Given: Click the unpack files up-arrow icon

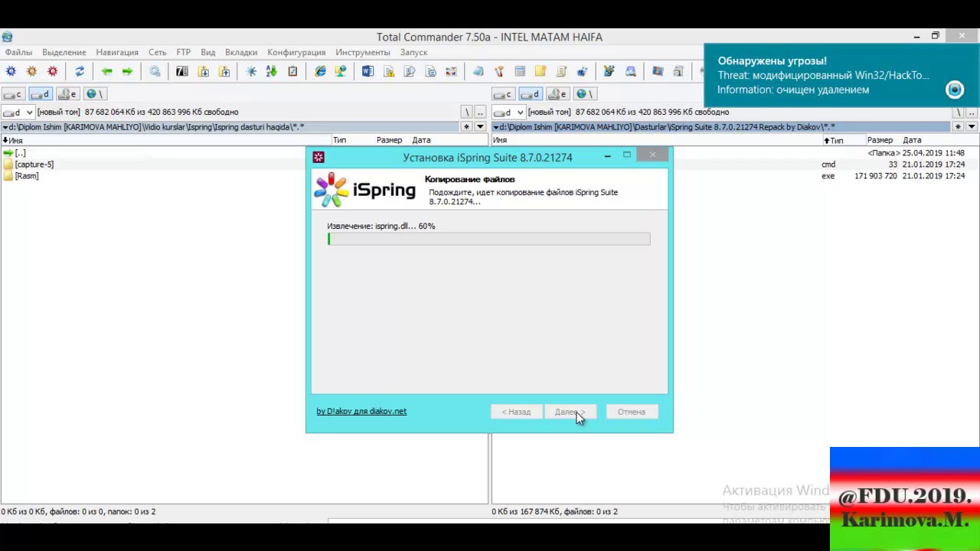Looking at the screenshot, I should tap(224, 71).
